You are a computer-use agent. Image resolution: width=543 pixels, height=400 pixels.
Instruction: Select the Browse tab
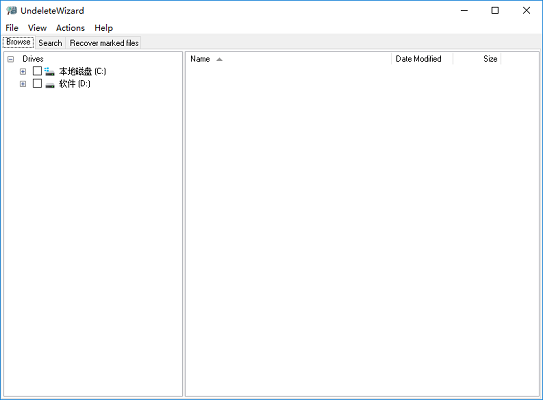click(x=18, y=42)
